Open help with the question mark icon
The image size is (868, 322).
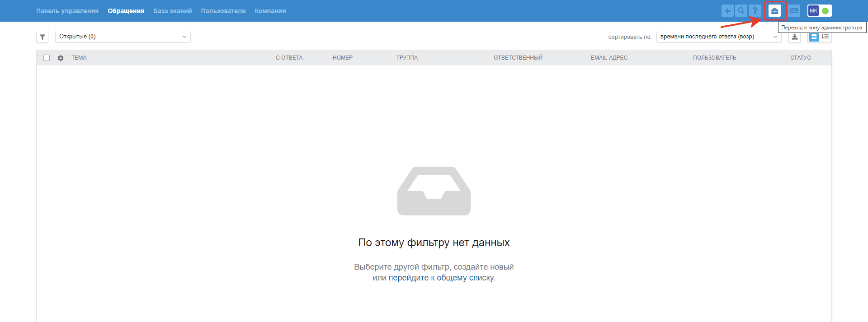pos(755,11)
